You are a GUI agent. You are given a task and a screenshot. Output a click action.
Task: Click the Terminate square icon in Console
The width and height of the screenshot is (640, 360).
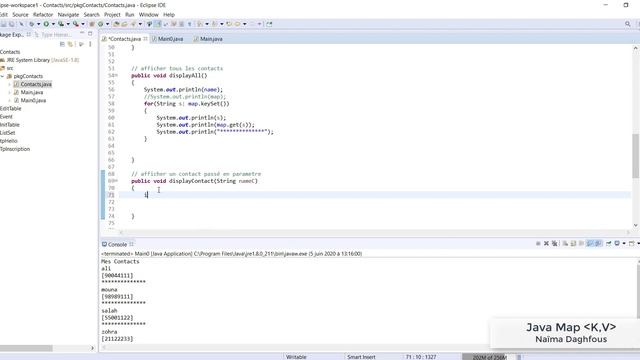tap(538, 244)
